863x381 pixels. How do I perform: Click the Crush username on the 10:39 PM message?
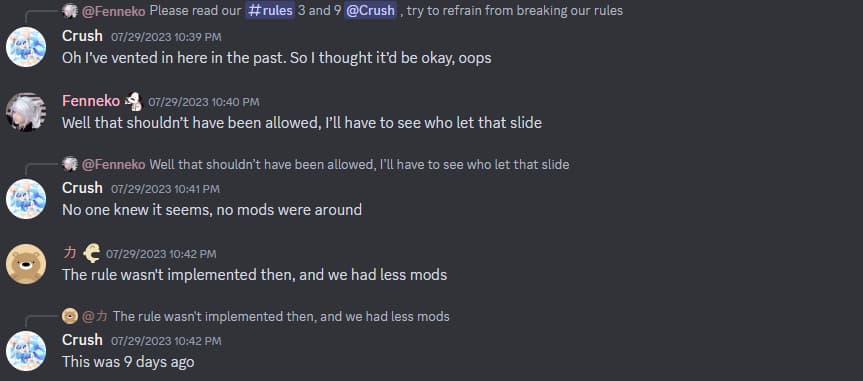click(82, 36)
